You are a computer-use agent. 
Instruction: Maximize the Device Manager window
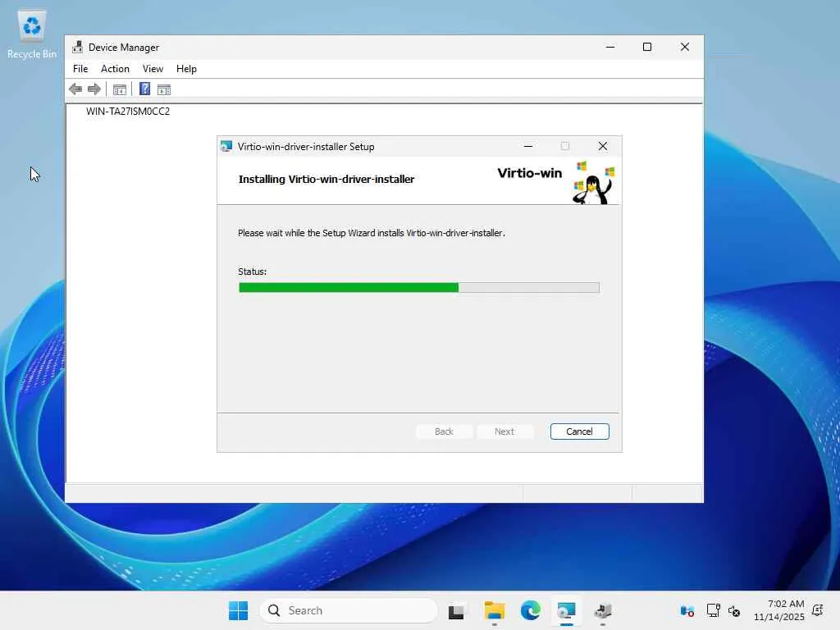pos(647,47)
